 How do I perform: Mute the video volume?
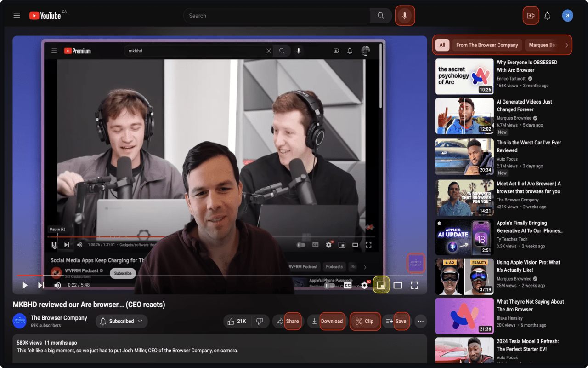pyautogui.click(x=57, y=285)
